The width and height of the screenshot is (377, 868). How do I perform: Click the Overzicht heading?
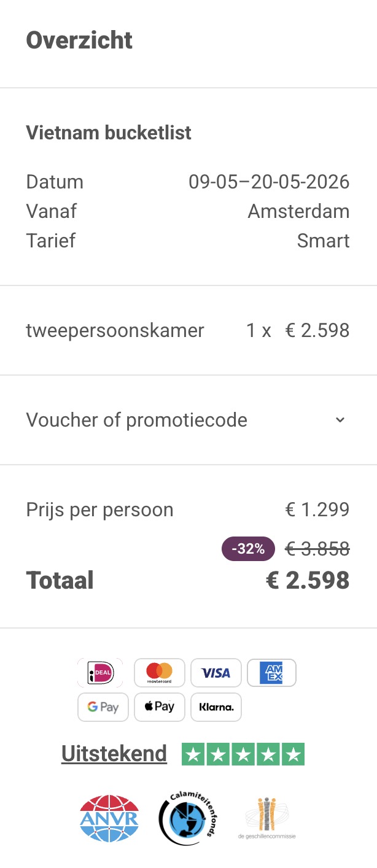pyautogui.click(x=79, y=41)
